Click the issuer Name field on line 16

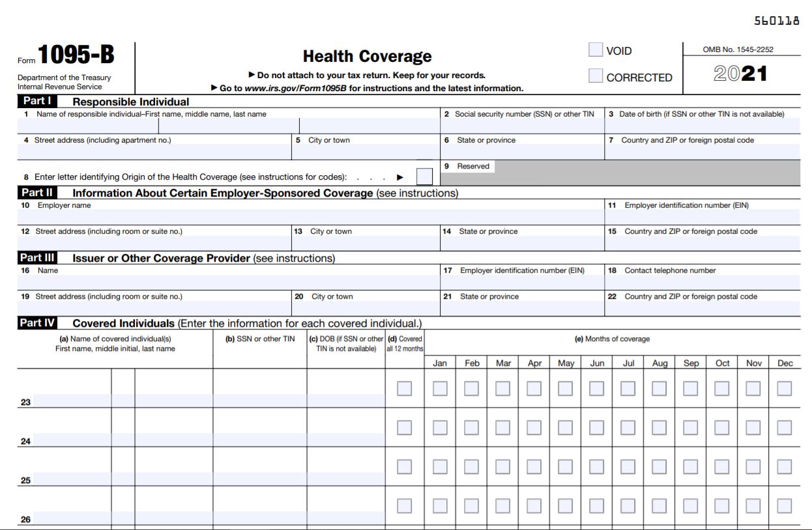[x=229, y=282]
